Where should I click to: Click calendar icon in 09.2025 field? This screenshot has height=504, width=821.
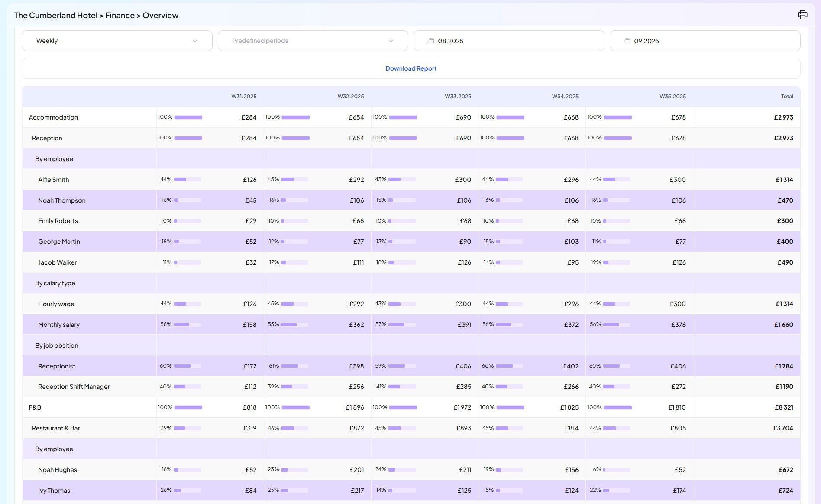click(627, 41)
